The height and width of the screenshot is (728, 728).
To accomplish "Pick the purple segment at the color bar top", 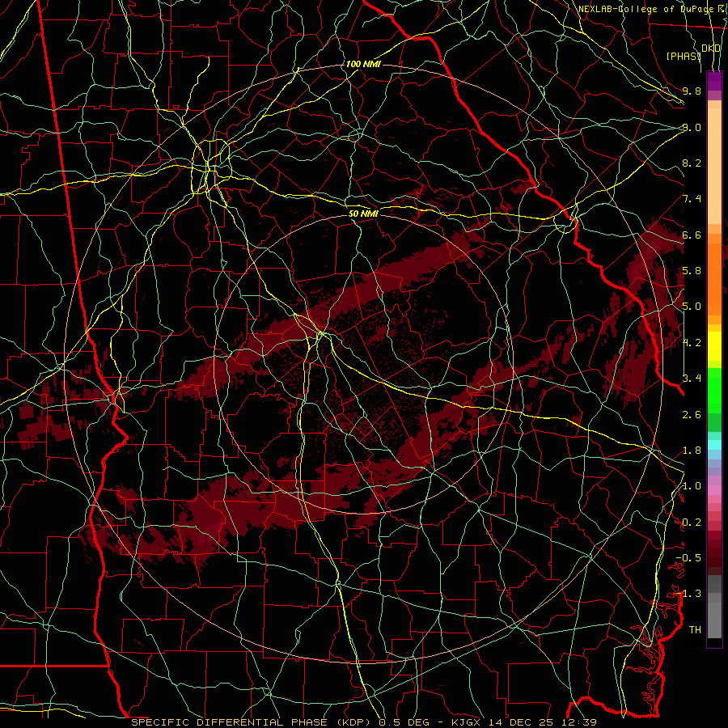I will pyautogui.click(x=714, y=81).
